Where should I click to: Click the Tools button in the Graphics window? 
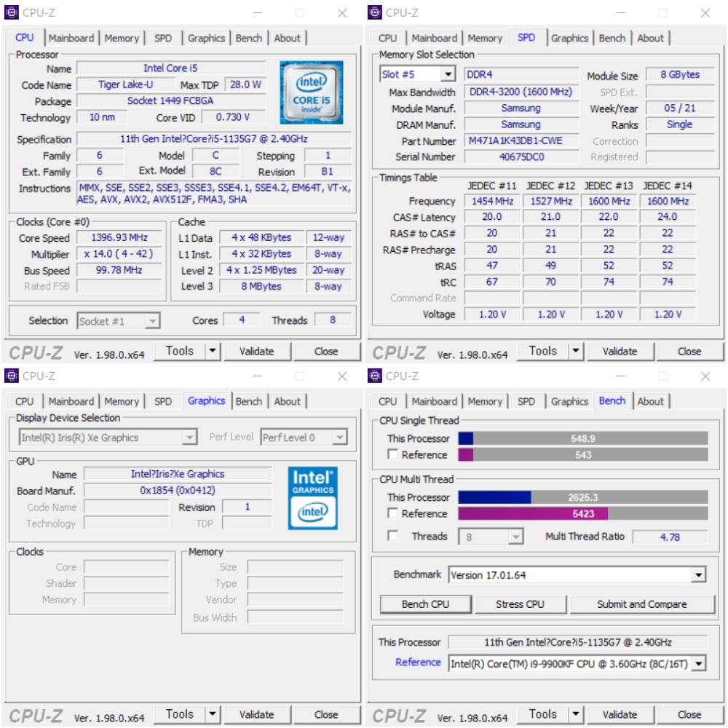(180, 714)
